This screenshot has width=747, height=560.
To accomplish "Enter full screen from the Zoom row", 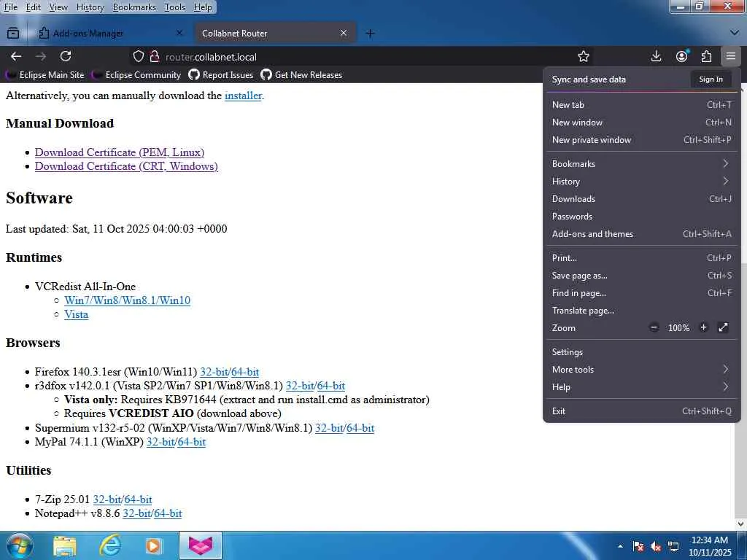I will point(723,327).
